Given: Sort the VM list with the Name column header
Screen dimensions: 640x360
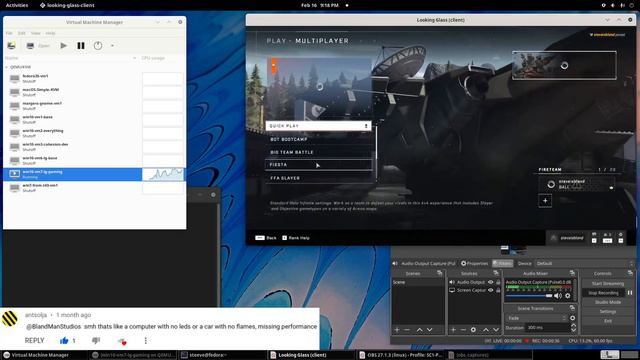Looking at the screenshot, I should pyautogui.click(x=71, y=58).
